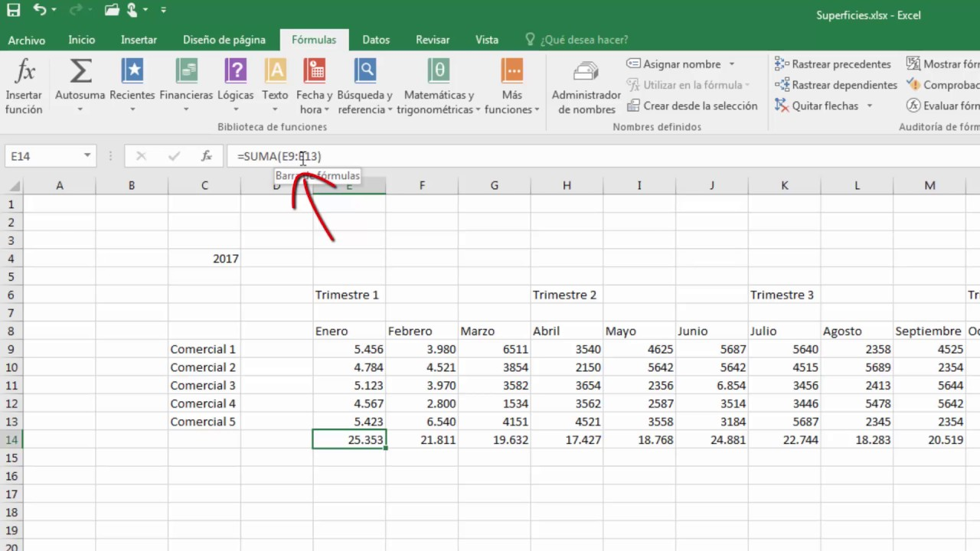Click Rastrear precedentes

833,64
